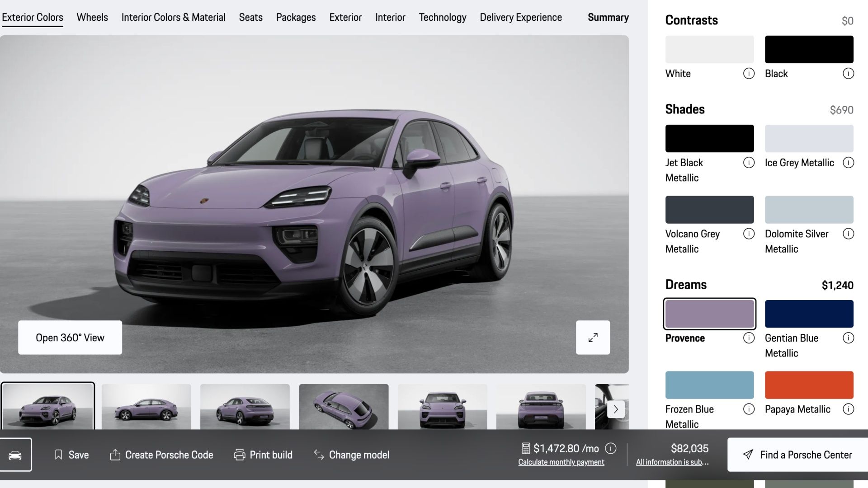The image size is (868, 488).
Task: Open Calculate monthly payment link
Action: click(x=561, y=462)
